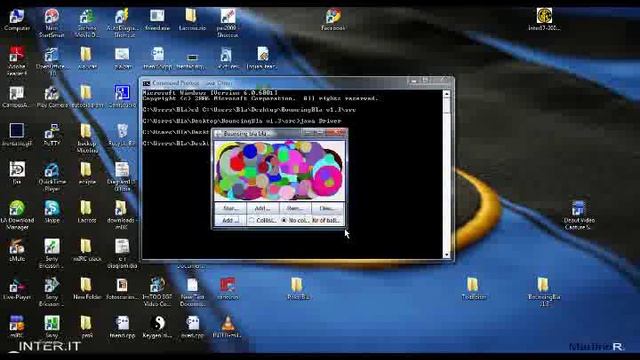Click the bouncing balls canvas
This screenshot has width=640, height=360.
(279, 170)
